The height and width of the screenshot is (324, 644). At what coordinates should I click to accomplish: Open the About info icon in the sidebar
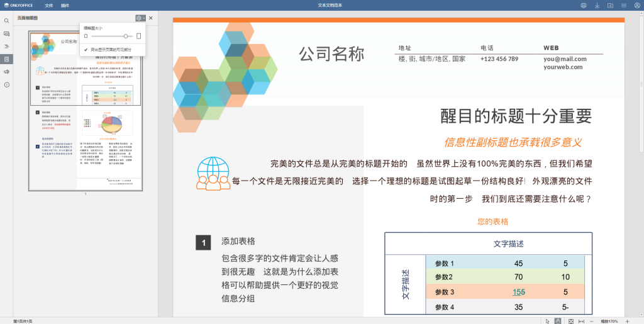6,84
